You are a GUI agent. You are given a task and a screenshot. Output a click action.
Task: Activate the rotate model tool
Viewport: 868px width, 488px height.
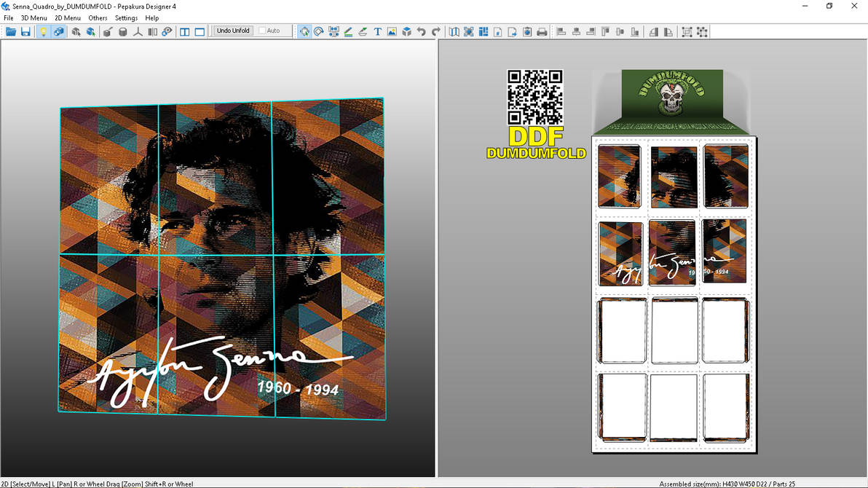pos(76,31)
